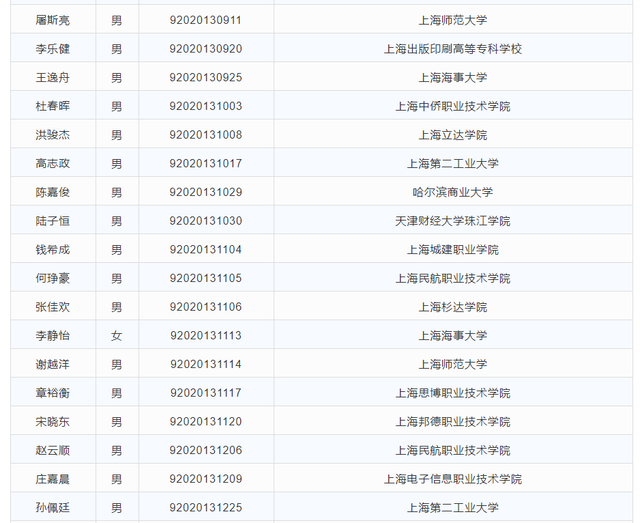Select the name 洪骏杰
The height and width of the screenshot is (523, 640).
point(53,135)
